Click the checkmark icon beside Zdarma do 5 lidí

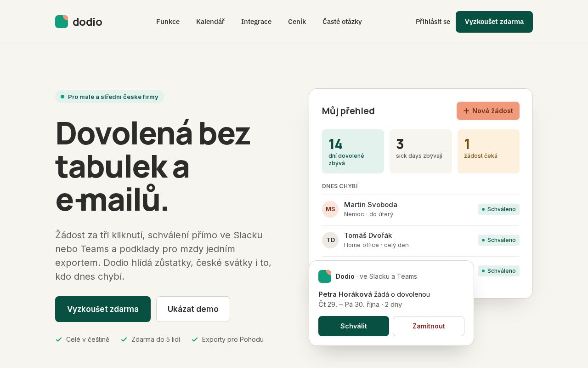(124, 339)
